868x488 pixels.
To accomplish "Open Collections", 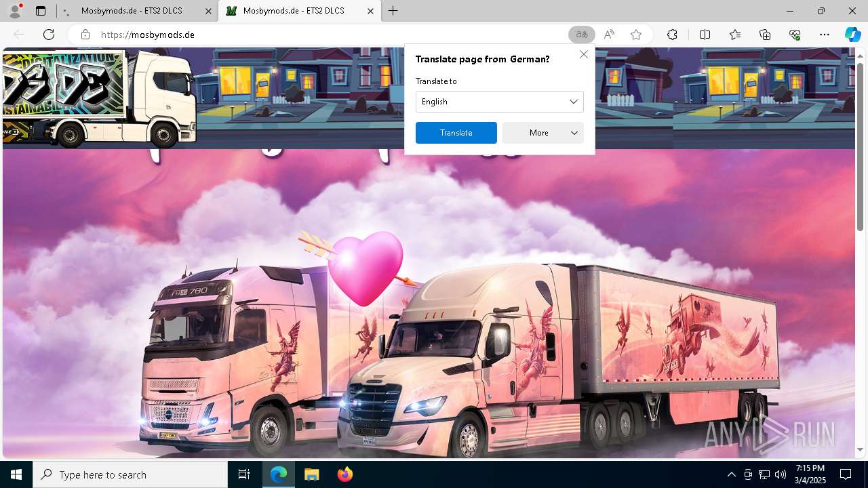I will (765, 35).
